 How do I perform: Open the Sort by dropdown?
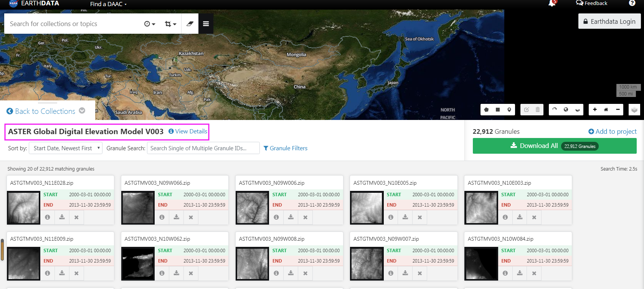click(x=66, y=148)
